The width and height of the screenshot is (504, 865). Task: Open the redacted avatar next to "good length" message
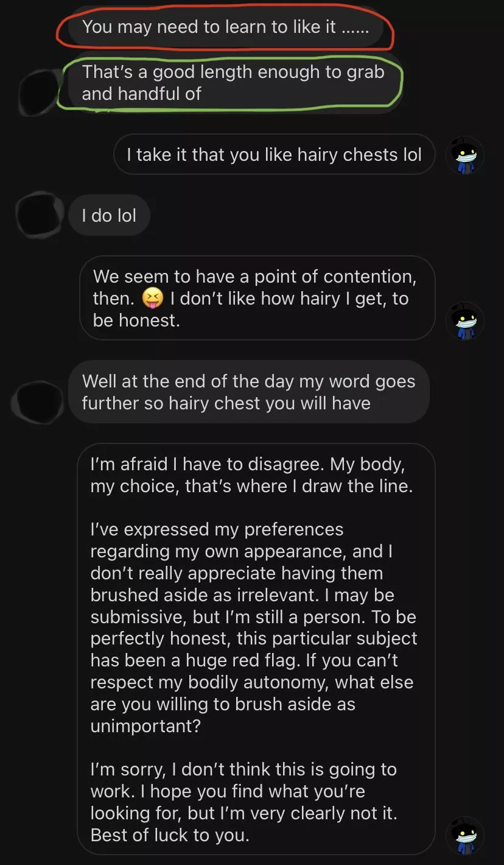39,93
